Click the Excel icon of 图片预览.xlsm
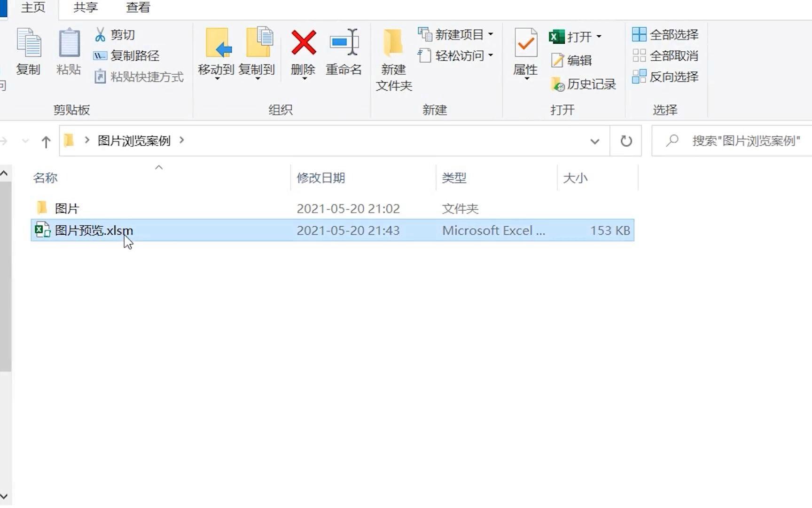The image size is (812, 508). pyautogui.click(x=43, y=230)
